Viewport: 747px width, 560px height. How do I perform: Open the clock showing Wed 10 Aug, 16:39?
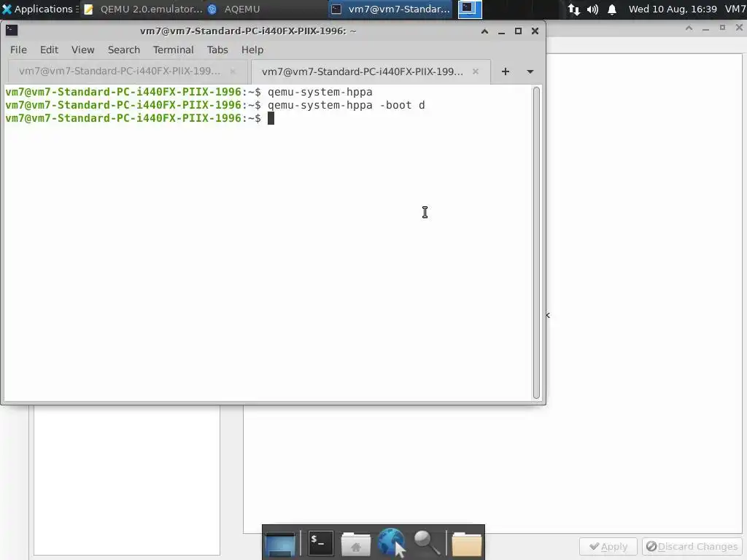point(672,9)
